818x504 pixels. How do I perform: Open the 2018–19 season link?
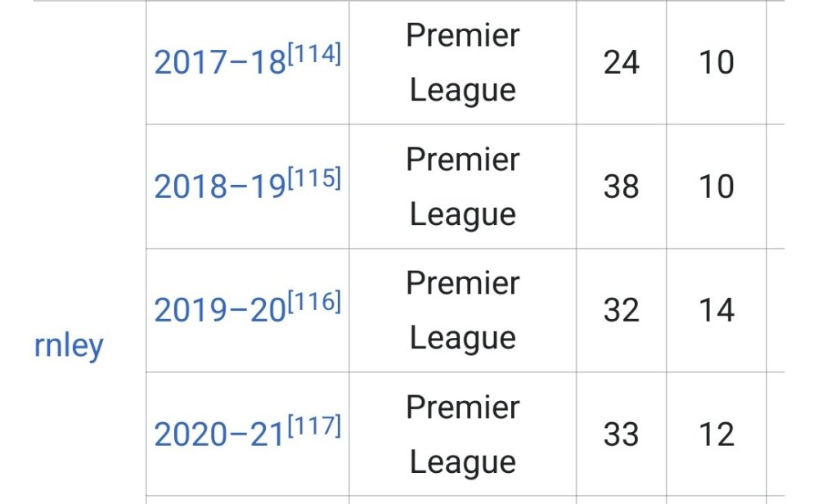(219, 188)
